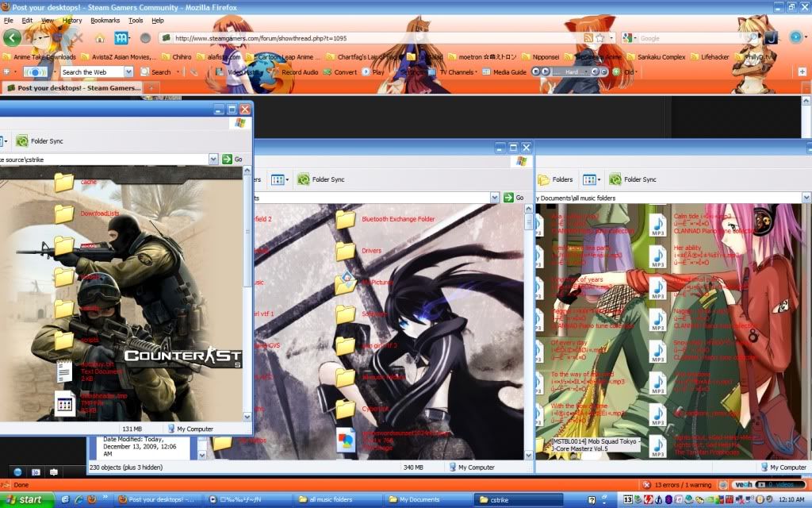
Task: Click the Play button in Veoh toolbar
Action: pos(373,72)
